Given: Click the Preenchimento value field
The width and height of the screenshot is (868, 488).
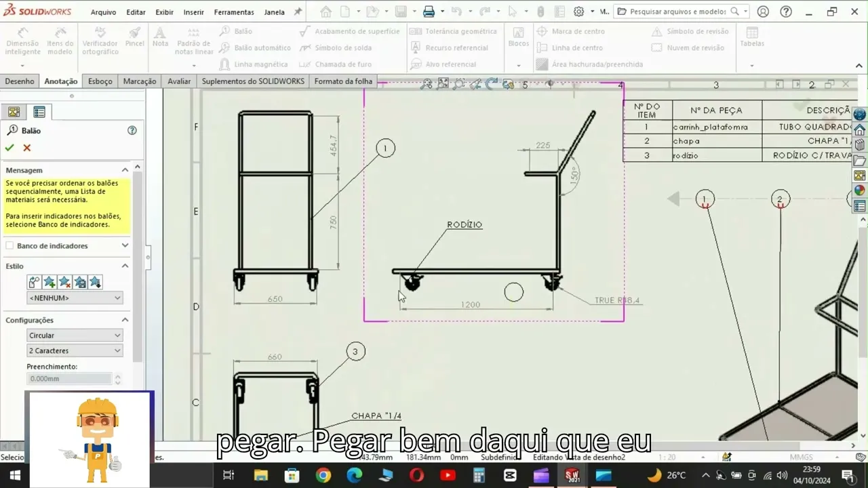Looking at the screenshot, I should (x=68, y=379).
